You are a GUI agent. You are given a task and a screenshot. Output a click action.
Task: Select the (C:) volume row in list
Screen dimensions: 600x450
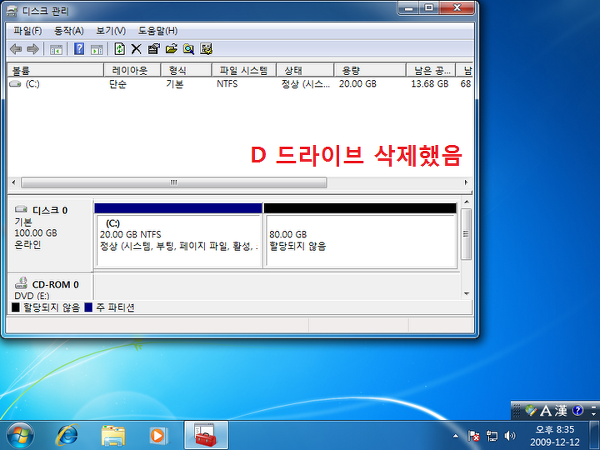(240, 84)
